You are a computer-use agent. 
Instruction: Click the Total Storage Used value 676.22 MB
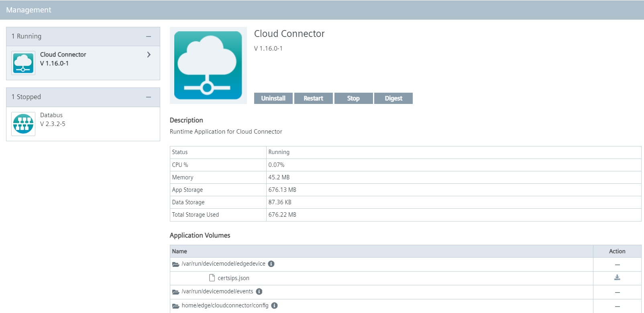(x=282, y=215)
